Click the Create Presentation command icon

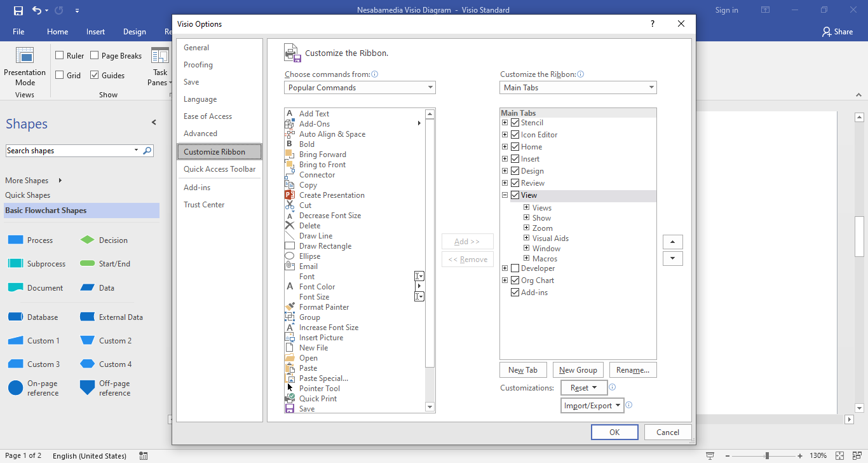(290, 195)
